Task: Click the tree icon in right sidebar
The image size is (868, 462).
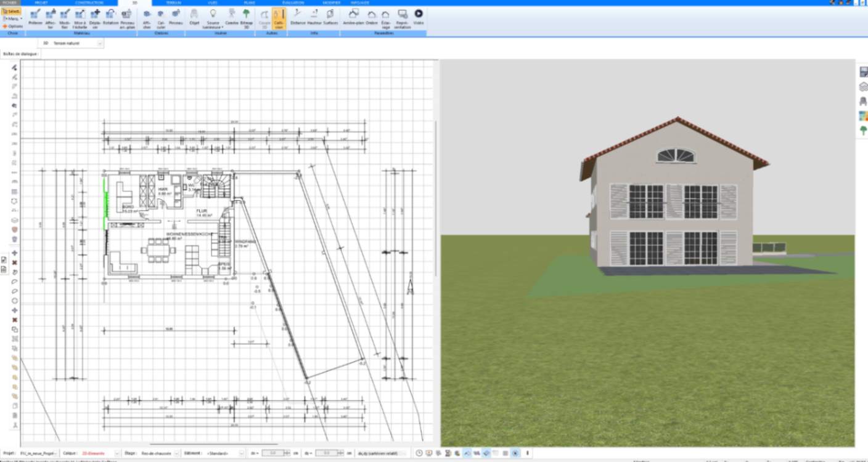Action: coord(863,131)
